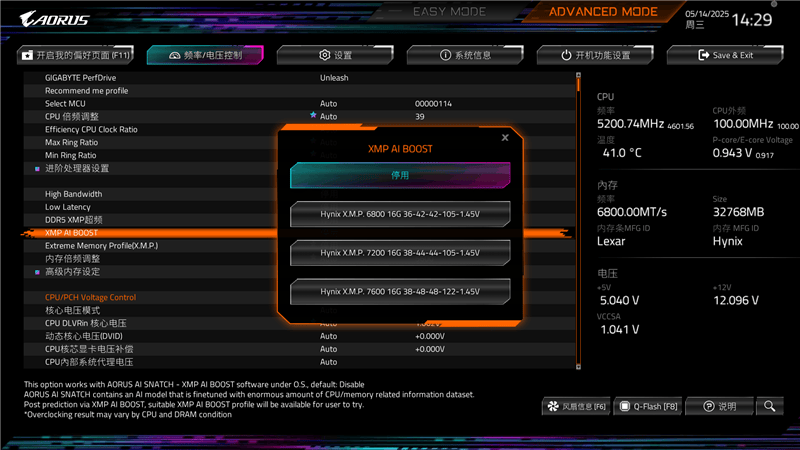Screen dimensions: 800x450
Task: Click the CPU temperature 41.0 °C
Action: click(x=622, y=153)
